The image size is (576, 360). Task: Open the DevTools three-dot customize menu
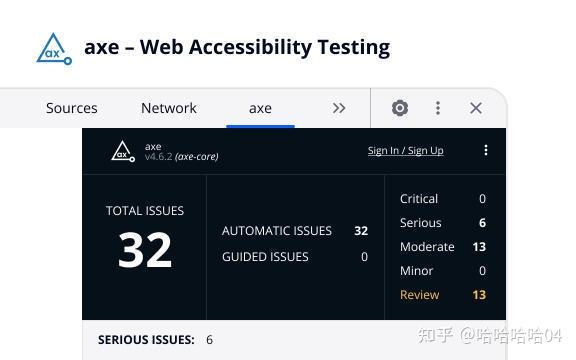click(x=438, y=108)
